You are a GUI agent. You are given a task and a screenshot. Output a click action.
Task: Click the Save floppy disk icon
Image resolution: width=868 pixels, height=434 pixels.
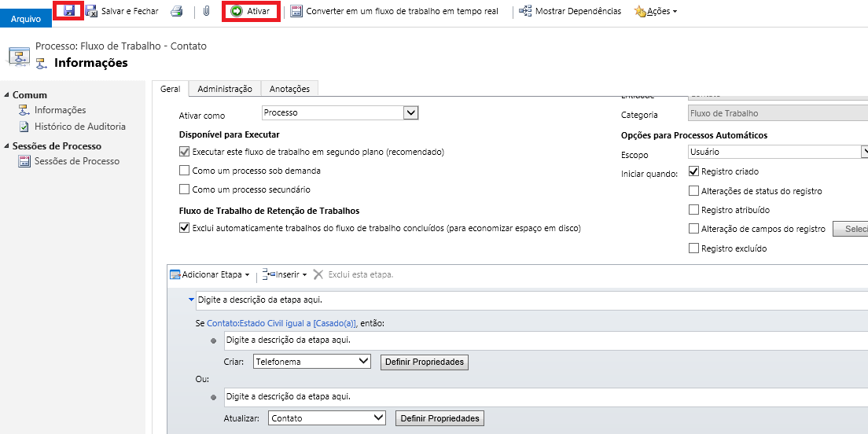click(x=69, y=11)
